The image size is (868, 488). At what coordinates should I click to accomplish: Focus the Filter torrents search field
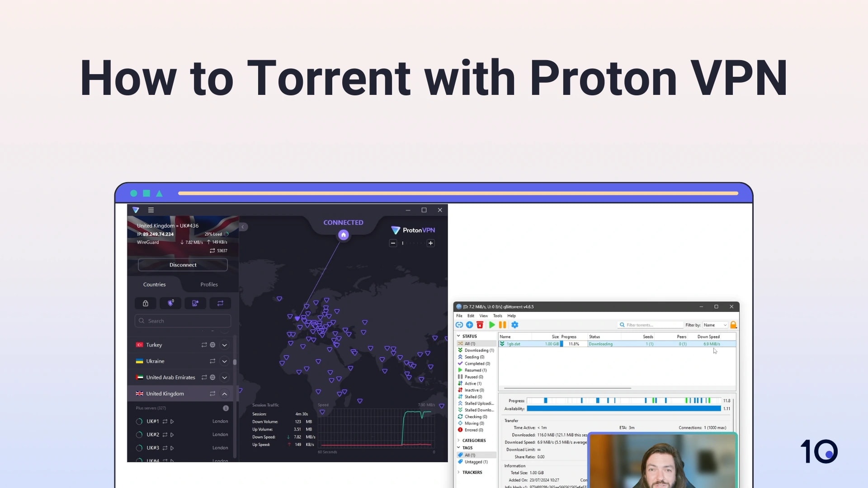651,325
